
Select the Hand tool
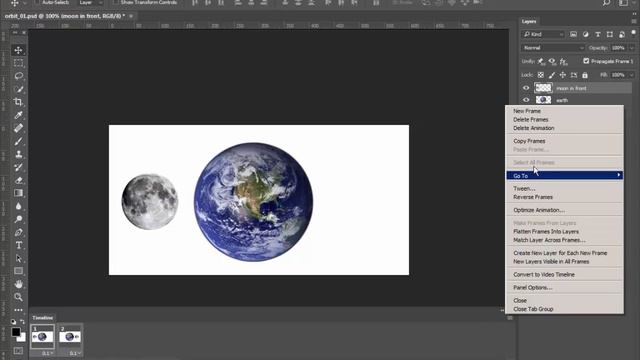click(18, 284)
